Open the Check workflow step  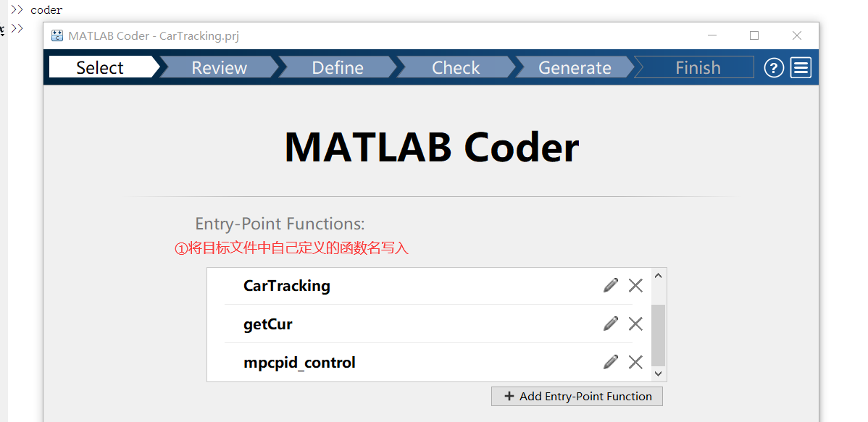tap(456, 67)
